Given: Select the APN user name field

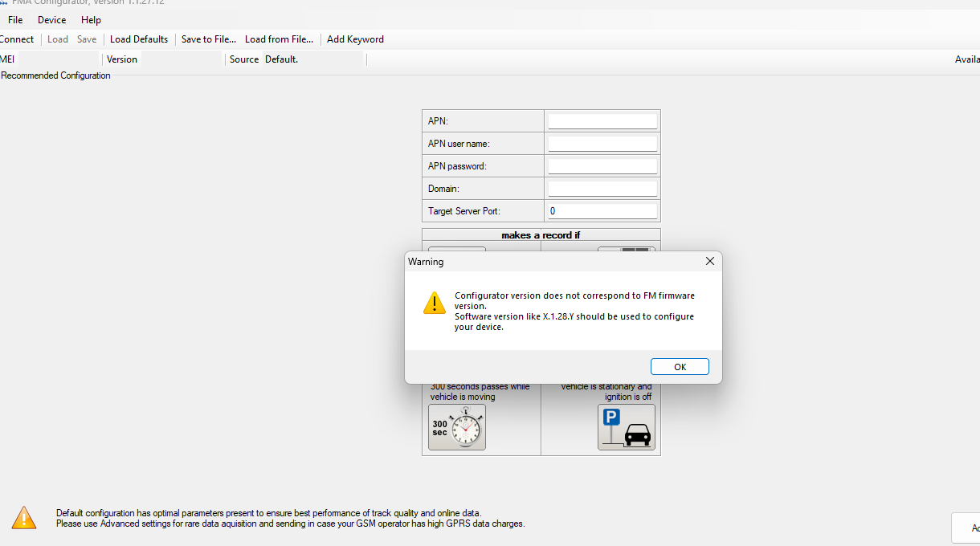Looking at the screenshot, I should 602,144.
